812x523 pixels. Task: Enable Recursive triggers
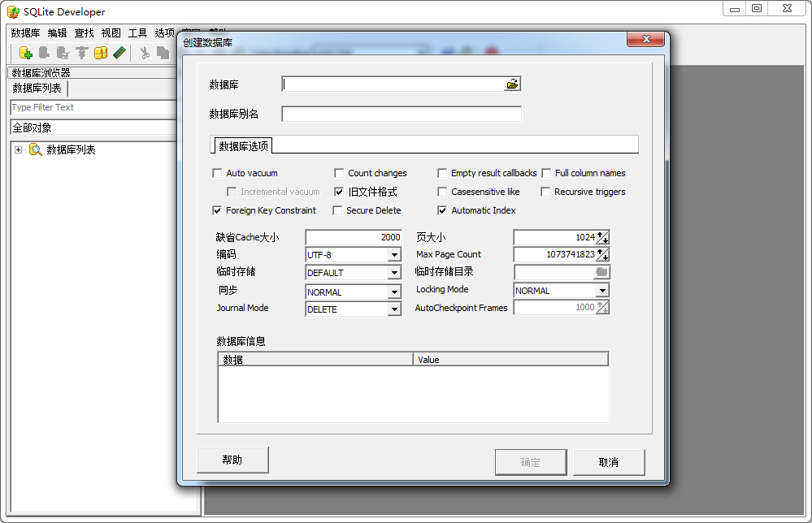pyautogui.click(x=545, y=192)
